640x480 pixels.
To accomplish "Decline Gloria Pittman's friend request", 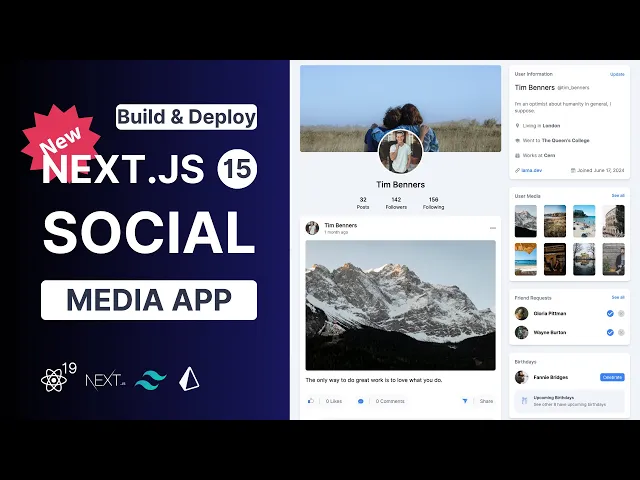I will point(621,313).
